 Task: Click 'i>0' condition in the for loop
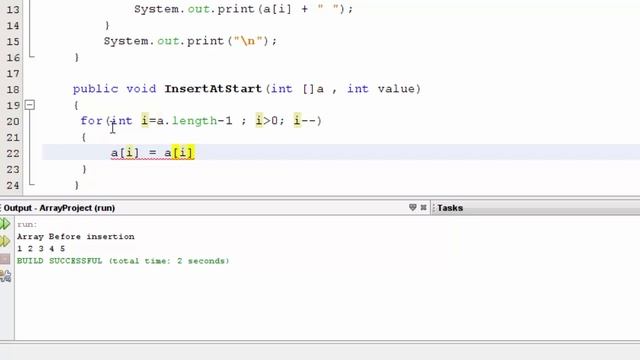267,121
